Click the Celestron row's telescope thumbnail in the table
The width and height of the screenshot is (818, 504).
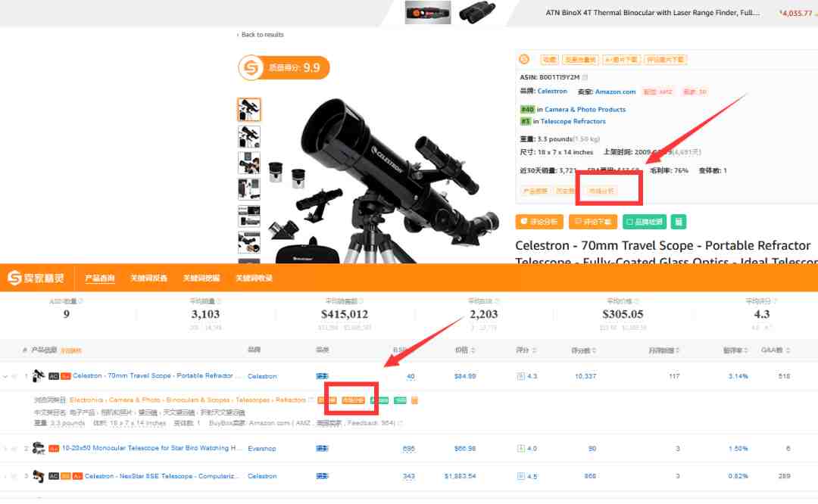[38, 375]
